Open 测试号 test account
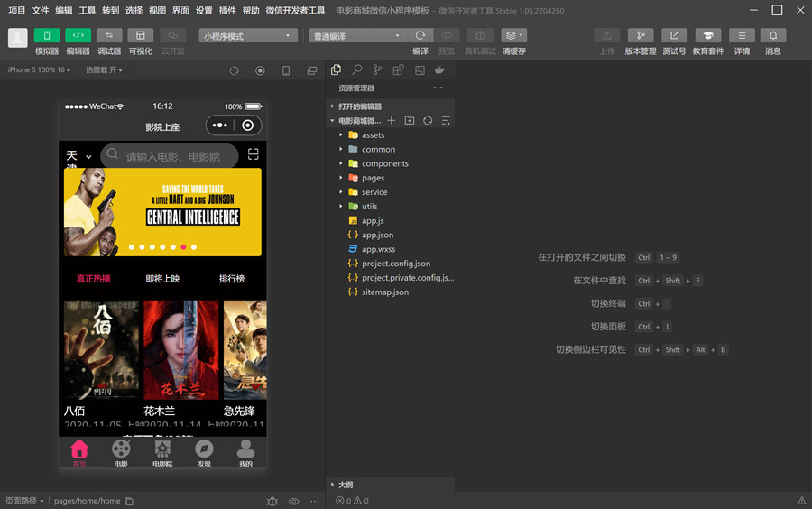This screenshot has height=509, width=812. [x=674, y=35]
